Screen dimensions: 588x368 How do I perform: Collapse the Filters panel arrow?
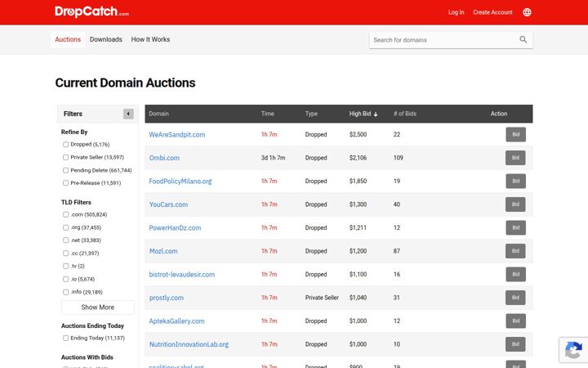[x=128, y=114]
